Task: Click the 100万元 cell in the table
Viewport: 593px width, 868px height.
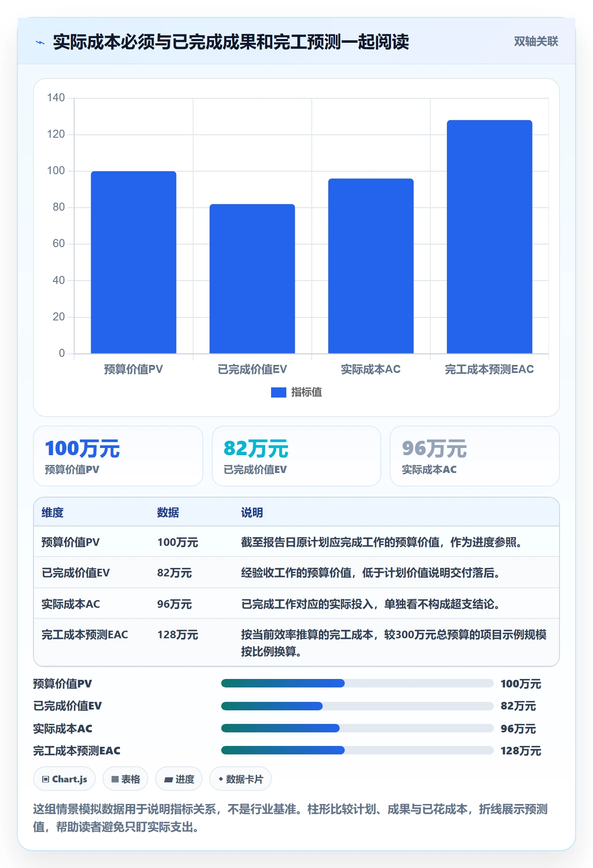Action: (x=177, y=542)
